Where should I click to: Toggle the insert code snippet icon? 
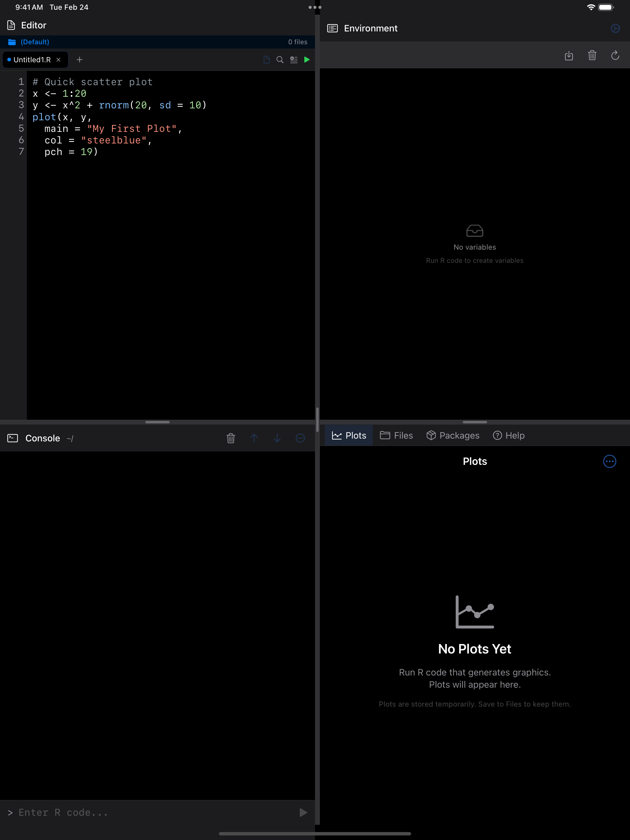tap(294, 60)
